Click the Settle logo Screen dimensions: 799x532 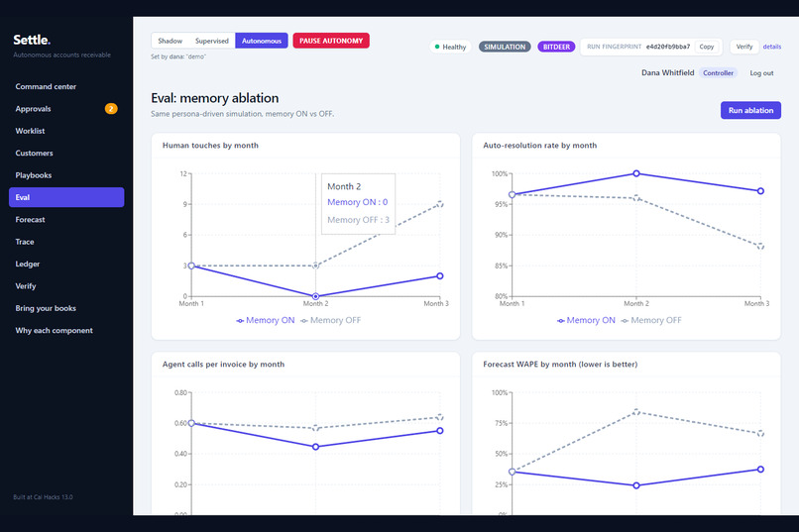tap(32, 40)
